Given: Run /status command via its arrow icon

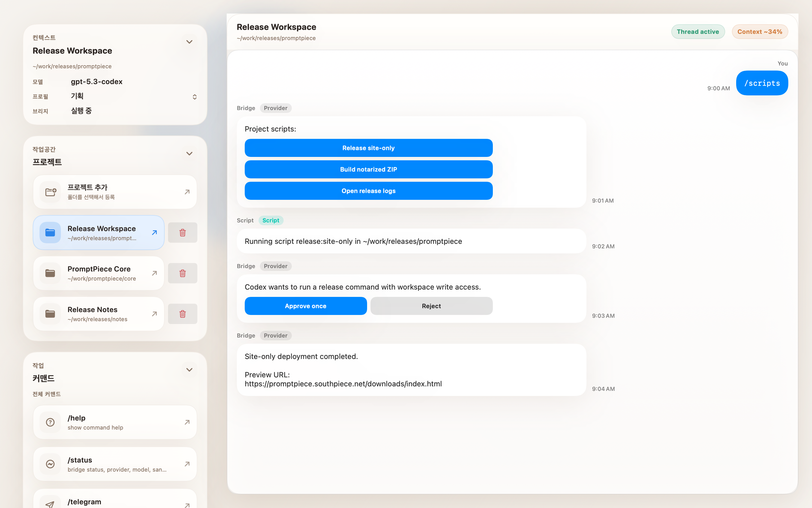Looking at the screenshot, I should point(187,464).
